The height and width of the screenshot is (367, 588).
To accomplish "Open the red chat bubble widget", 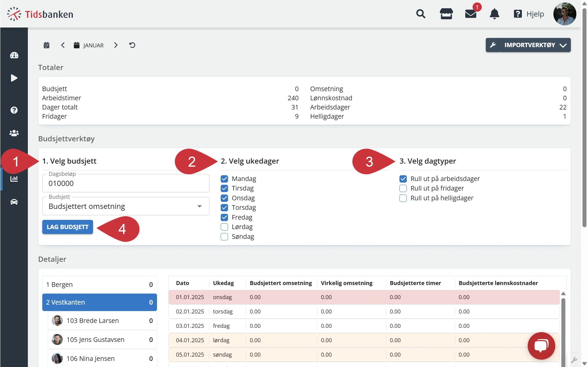I will 541,346.
